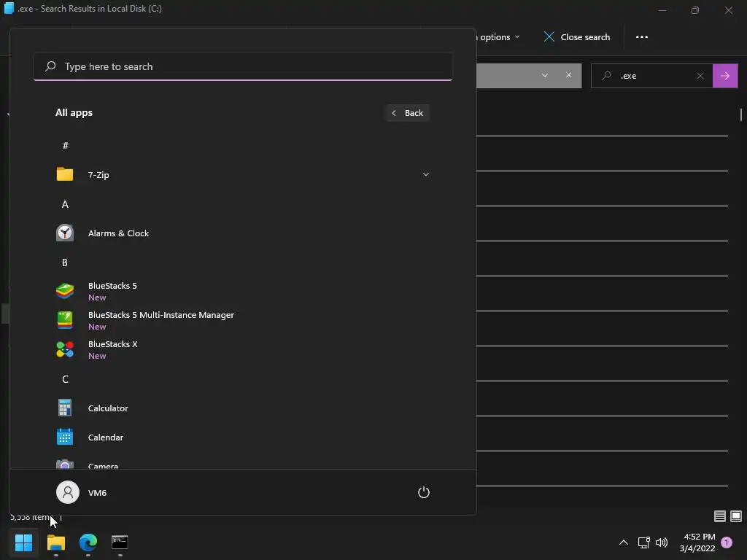Click the Start menu search box
This screenshot has height=560, width=747.
tap(242, 66)
